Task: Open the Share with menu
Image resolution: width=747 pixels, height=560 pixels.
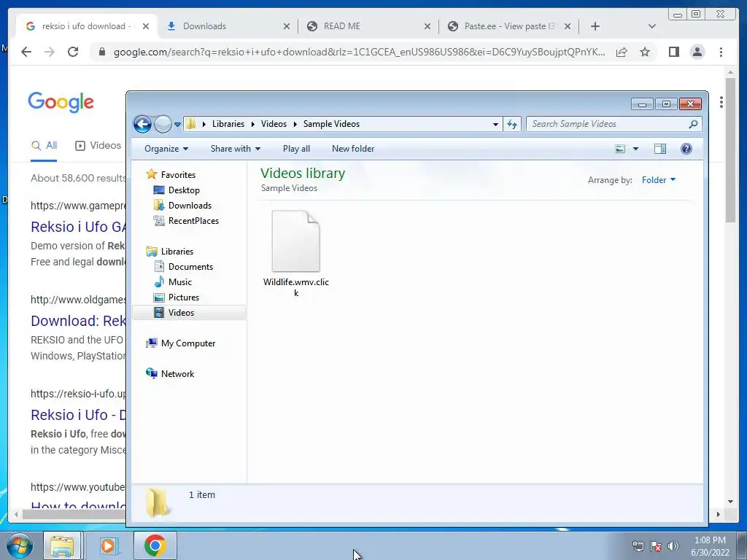Action: point(236,149)
